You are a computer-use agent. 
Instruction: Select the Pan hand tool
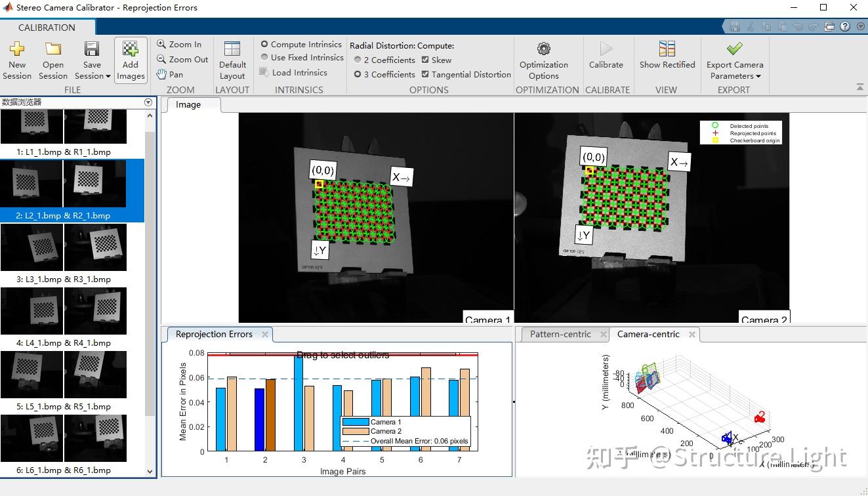point(161,74)
